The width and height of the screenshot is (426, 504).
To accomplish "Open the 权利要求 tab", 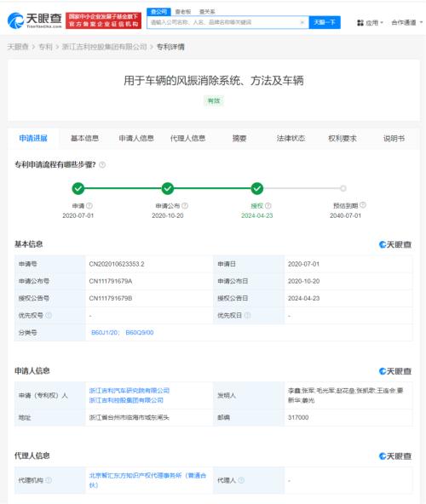I will click(x=342, y=139).
